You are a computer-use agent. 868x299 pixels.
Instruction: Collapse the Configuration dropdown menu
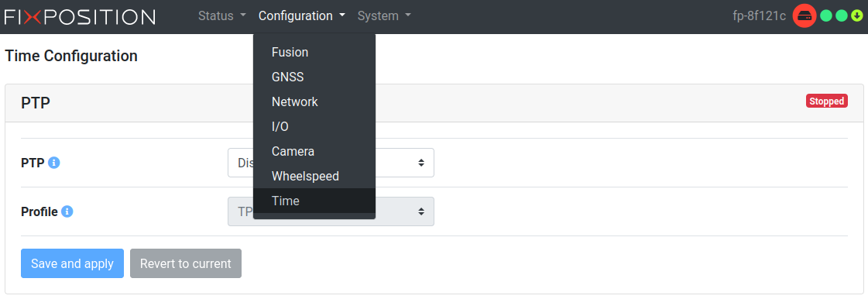pos(302,16)
